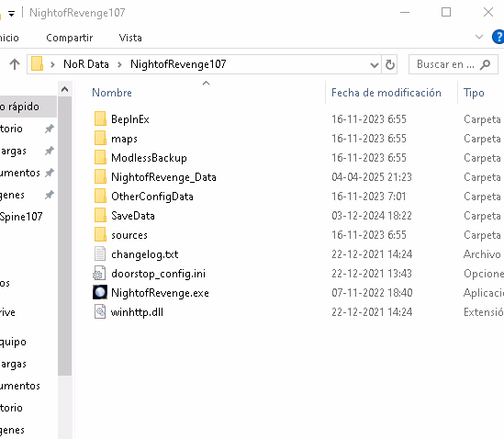Select the sources folder icon

coord(100,235)
